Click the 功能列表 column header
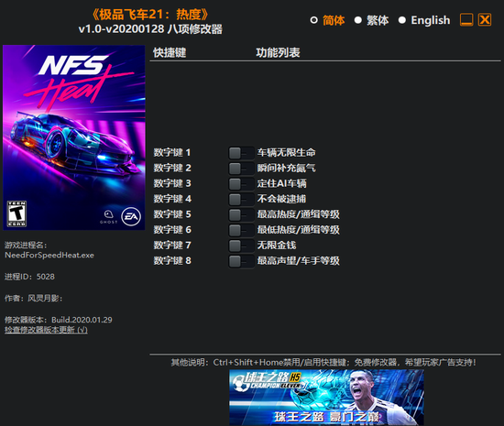Image resolution: width=504 pixels, height=426 pixels. coord(278,53)
